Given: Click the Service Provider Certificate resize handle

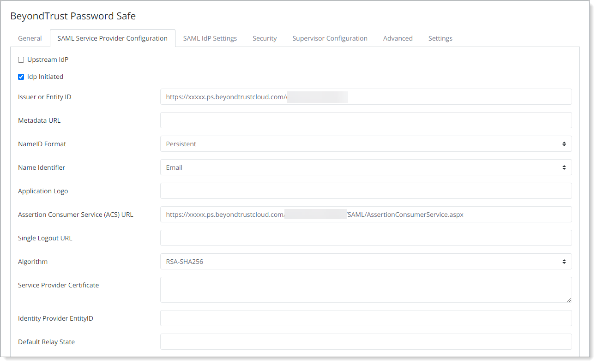Looking at the screenshot, I should 569,299.
